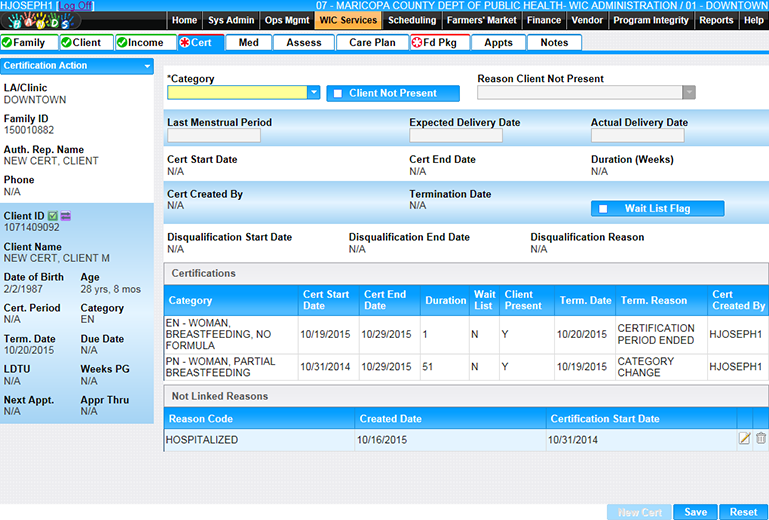Click the Last Menstrual Period field

coord(214,136)
